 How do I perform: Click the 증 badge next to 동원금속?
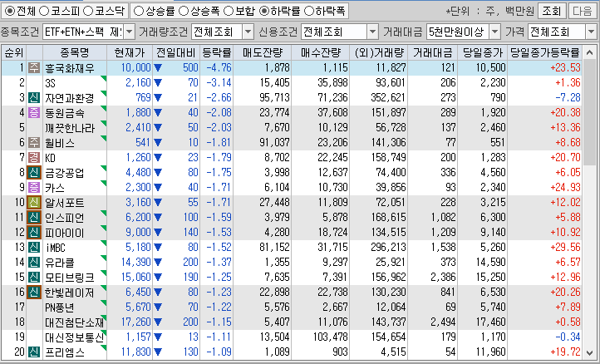coord(34,113)
